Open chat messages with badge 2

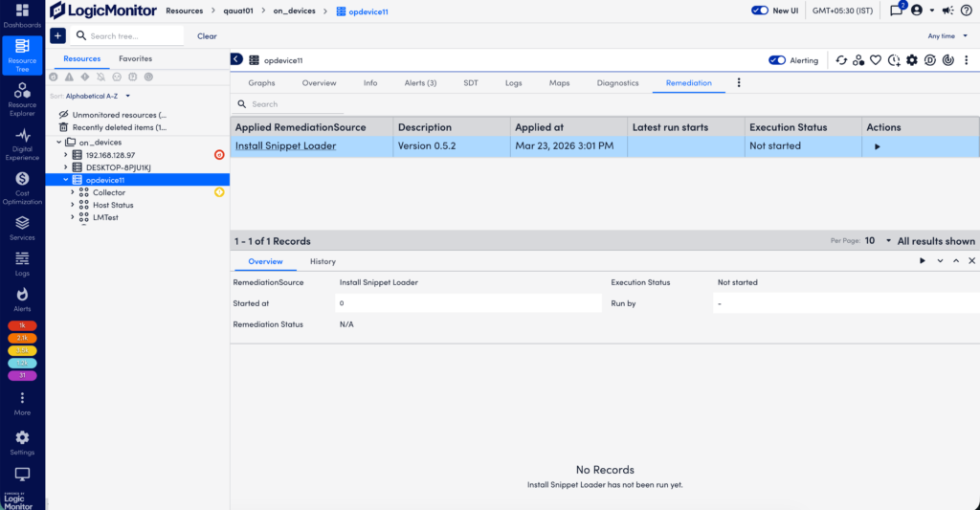[x=896, y=10]
